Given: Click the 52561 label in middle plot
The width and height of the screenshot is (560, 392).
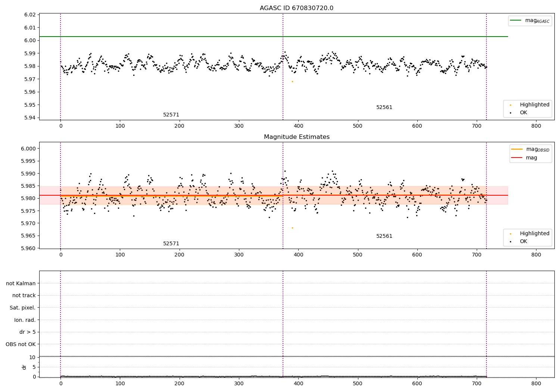Looking at the screenshot, I should click(x=384, y=236).
